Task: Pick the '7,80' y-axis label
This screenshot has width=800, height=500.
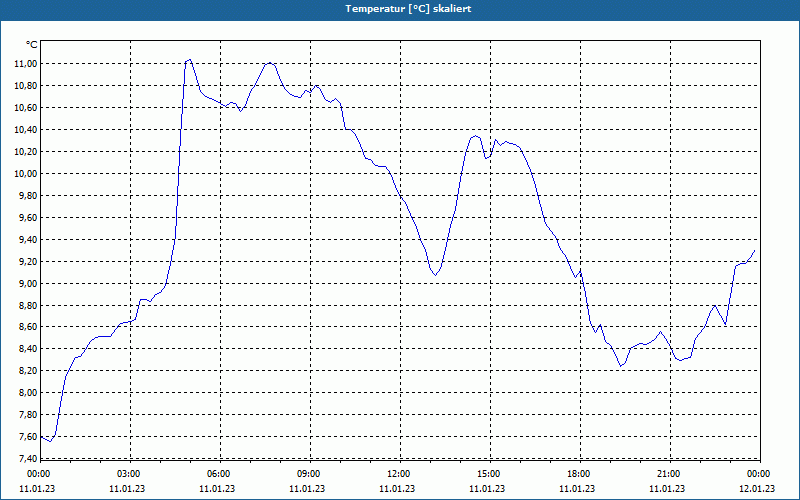Action: (30, 414)
